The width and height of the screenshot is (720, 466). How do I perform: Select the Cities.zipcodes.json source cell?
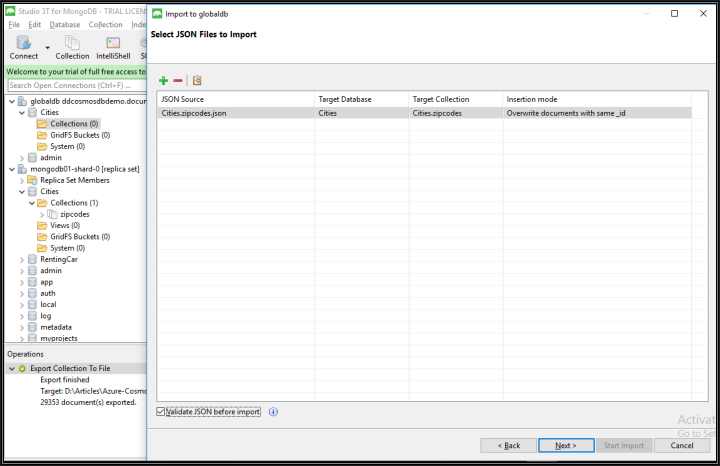[x=236, y=113]
